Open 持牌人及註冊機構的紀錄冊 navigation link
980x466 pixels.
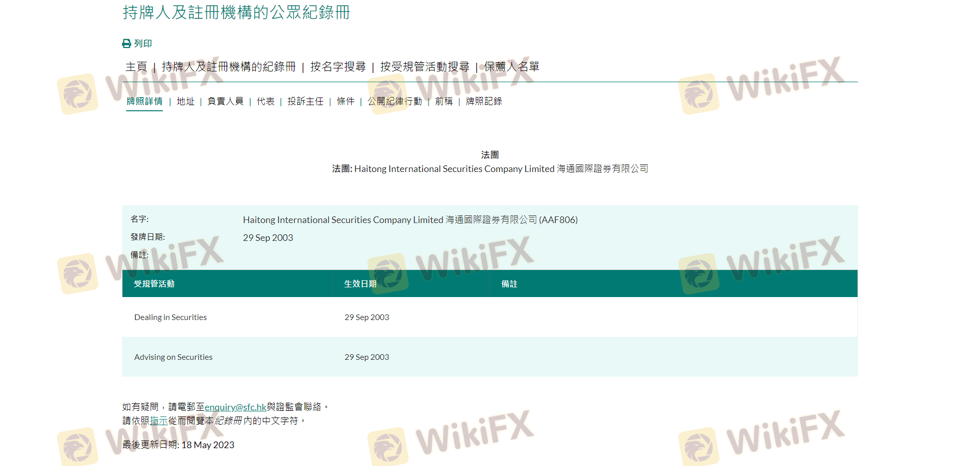[x=229, y=67]
